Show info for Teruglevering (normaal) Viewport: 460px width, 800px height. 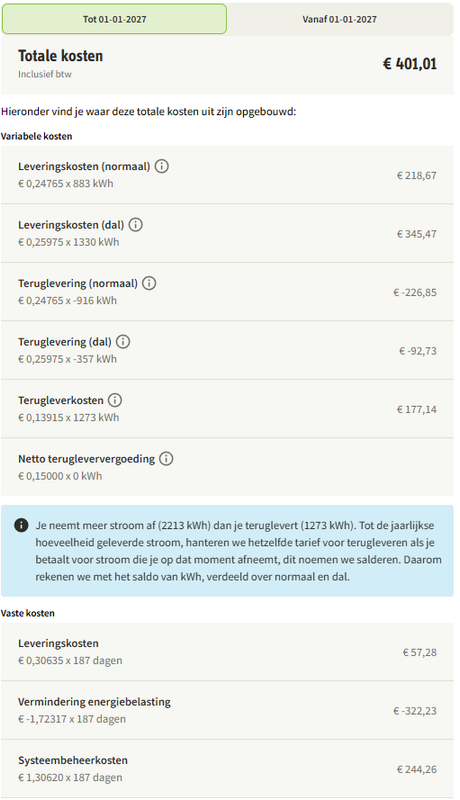click(149, 283)
